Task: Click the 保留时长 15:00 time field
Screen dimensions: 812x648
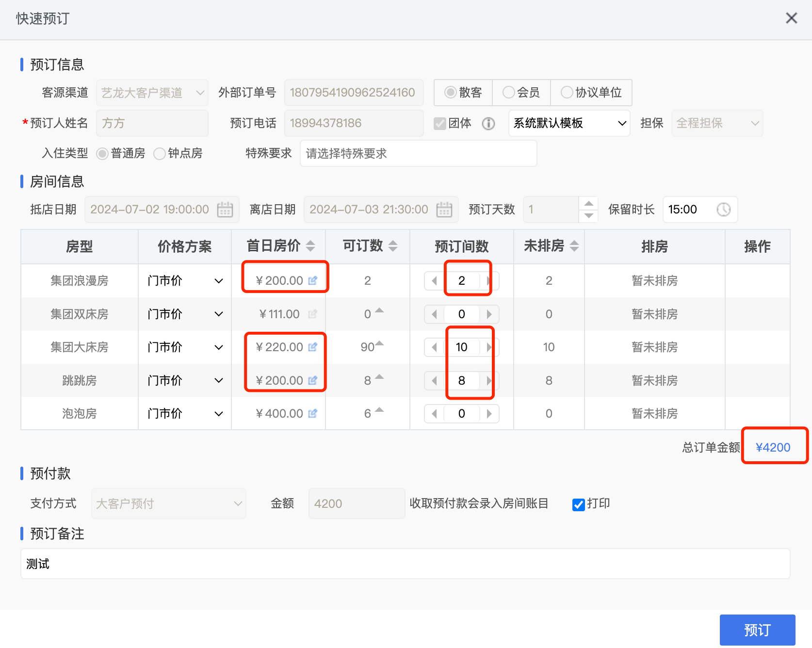Action: 700,210
